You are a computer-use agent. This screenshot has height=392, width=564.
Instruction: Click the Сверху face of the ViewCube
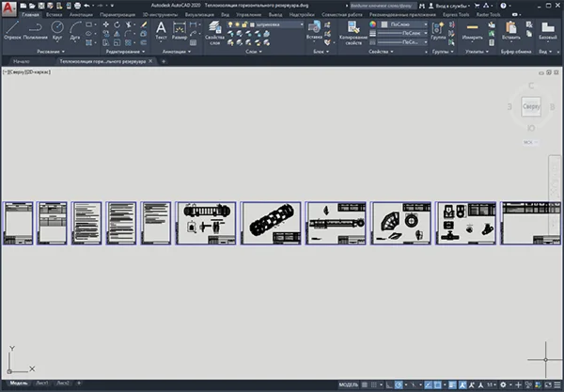[531, 106]
